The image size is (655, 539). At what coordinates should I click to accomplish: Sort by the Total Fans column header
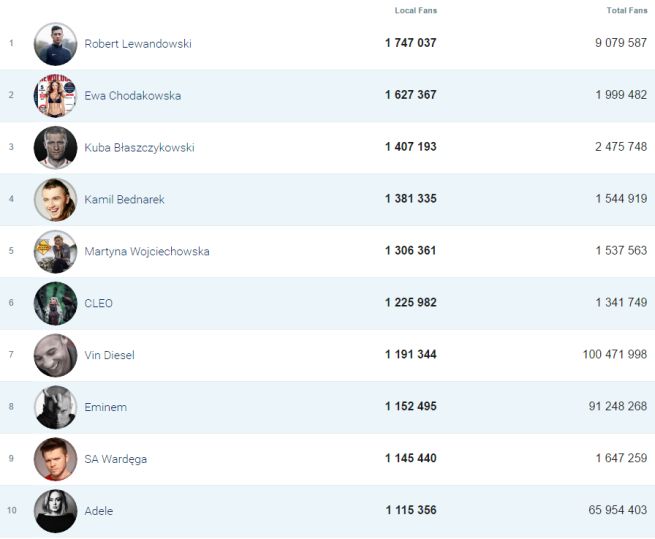pyautogui.click(x=626, y=11)
